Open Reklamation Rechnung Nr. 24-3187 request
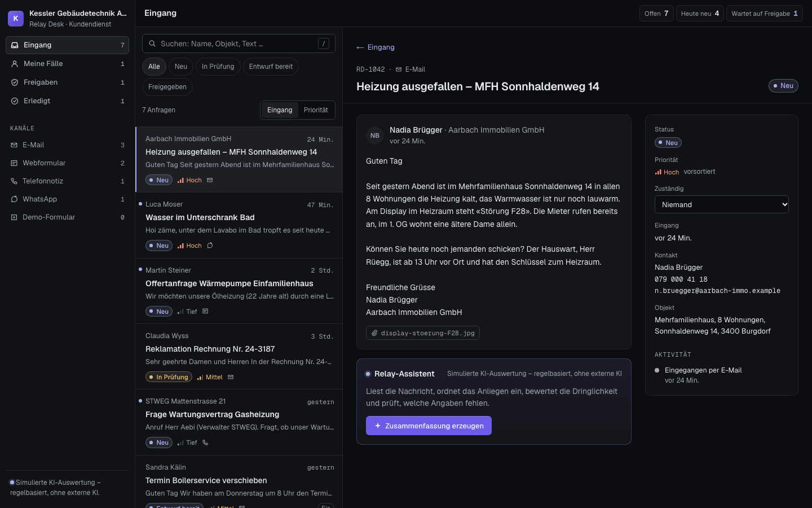The image size is (812, 508). click(x=239, y=357)
